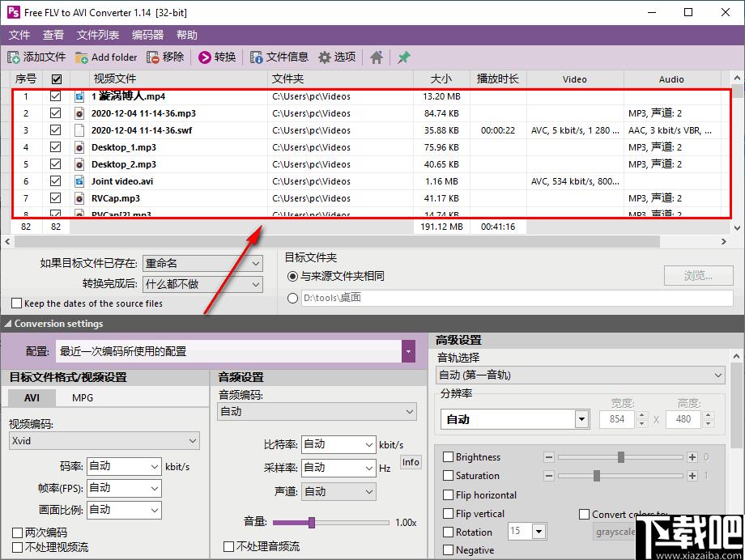The image size is (745, 560).
Task: Select 与来源文件夹相同 radio option
Action: coord(292,276)
